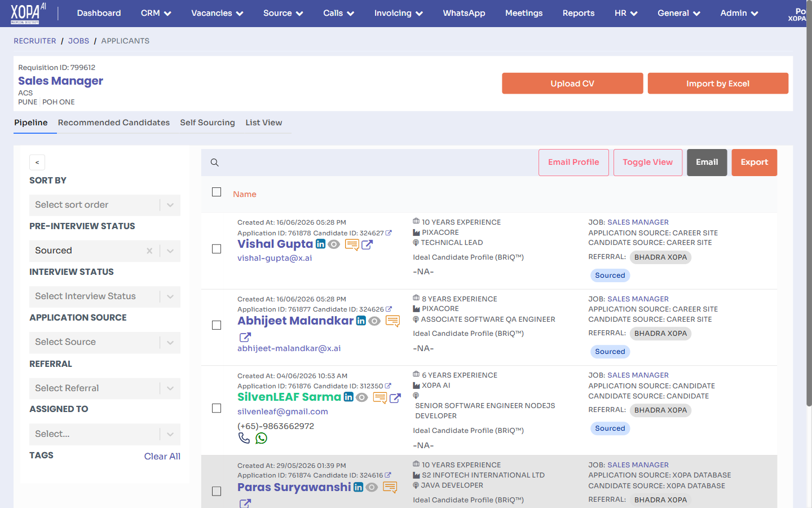Image resolution: width=812 pixels, height=508 pixels.
Task: Click the Email Profile button
Action: point(573,163)
